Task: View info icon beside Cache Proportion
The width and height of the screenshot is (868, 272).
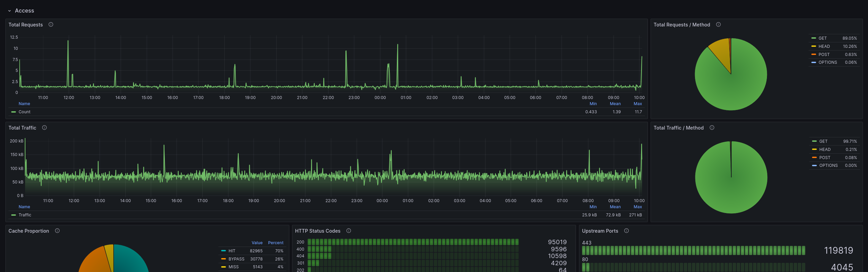Action: point(57,231)
